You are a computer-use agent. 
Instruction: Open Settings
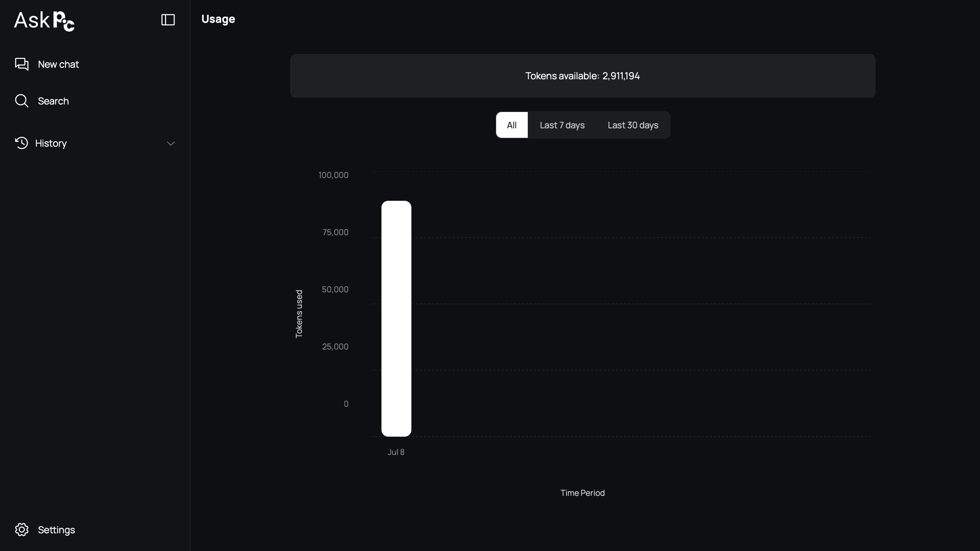click(56, 530)
